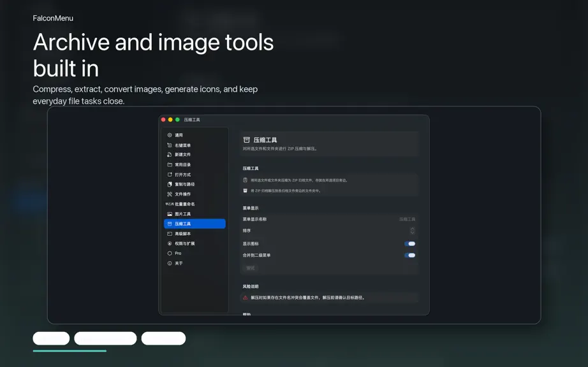Click the extract archive tray icon
Image resolution: width=588 pixels, height=367 pixels.
click(x=246, y=191)
